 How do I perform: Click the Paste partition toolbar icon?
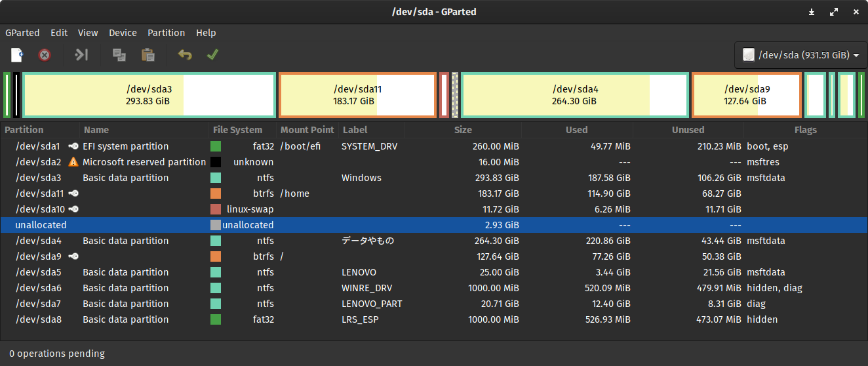148,55
